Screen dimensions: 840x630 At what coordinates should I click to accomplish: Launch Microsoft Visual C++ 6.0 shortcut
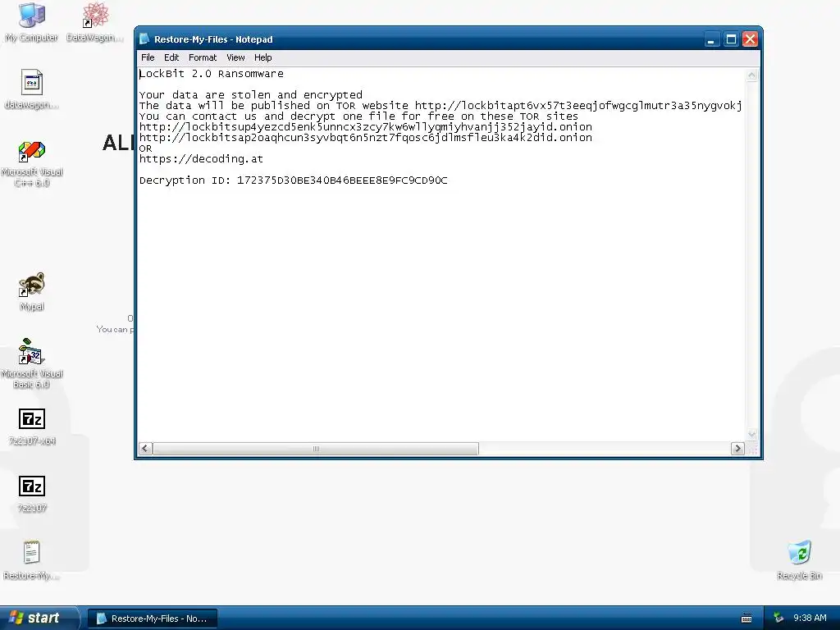[x=32, y=164]
